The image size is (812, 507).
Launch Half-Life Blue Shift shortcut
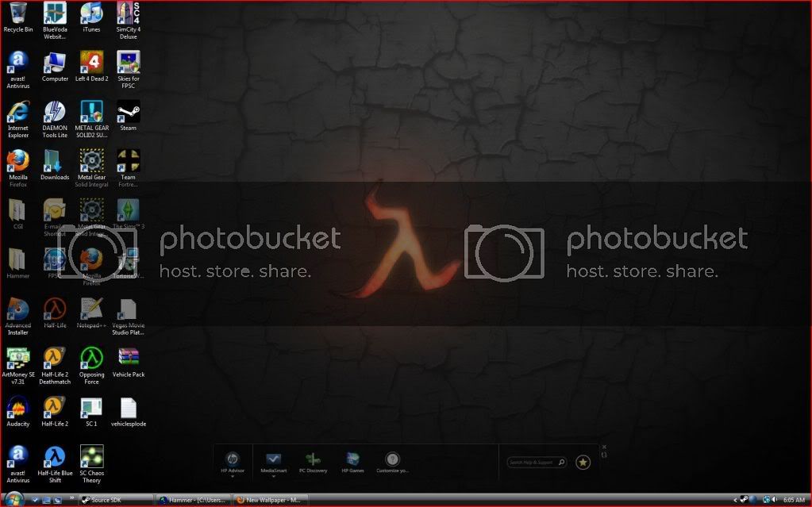[x=55, y=464]
